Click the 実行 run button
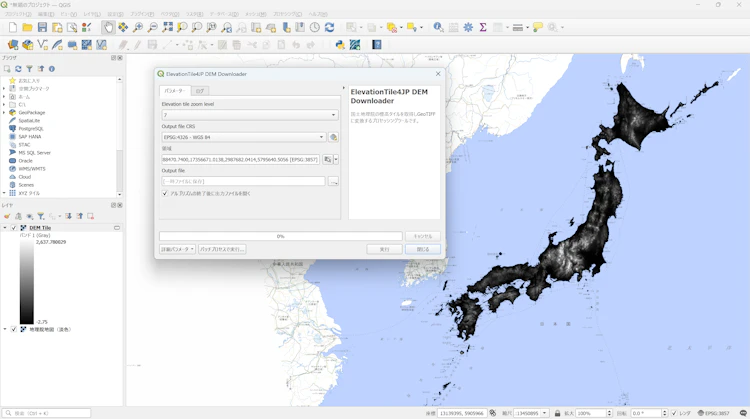This screenshot has height=419, width=750. [x=384, y=249]
